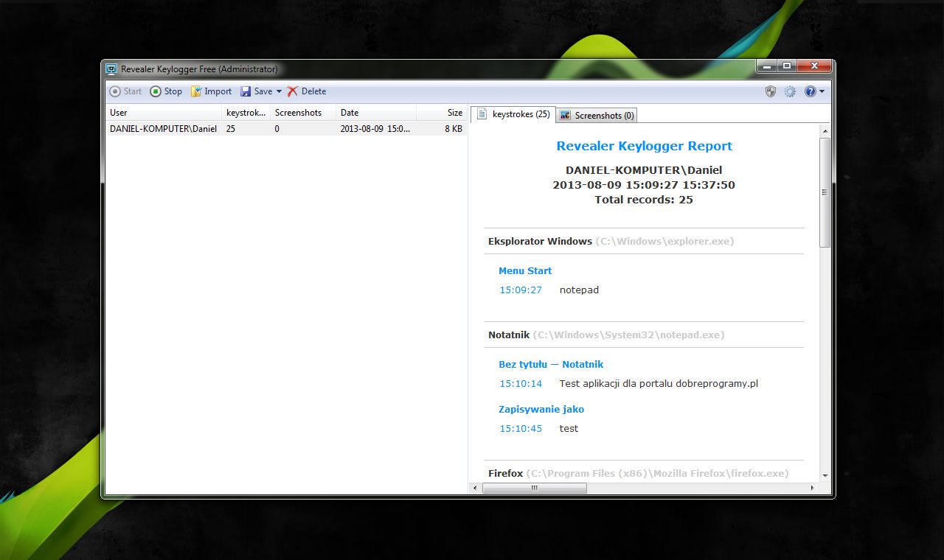This screenshot has height=560, width=944.
Task: Click the report scroll down arrow
Action: click(x=825, y=476)
